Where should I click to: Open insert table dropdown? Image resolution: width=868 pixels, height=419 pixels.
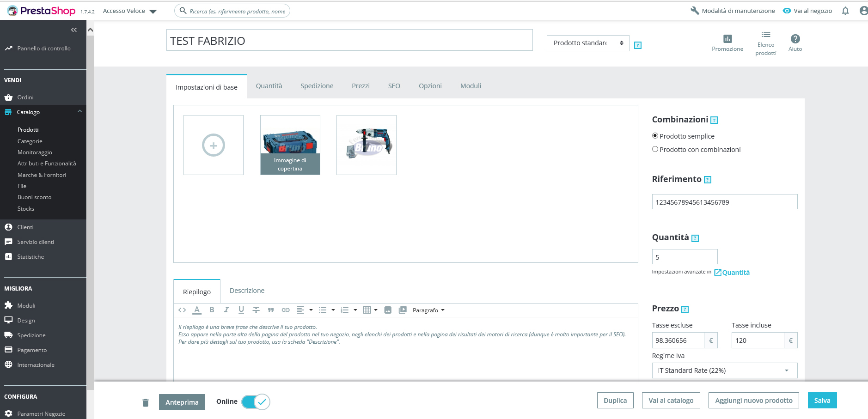tap(370, 310)
